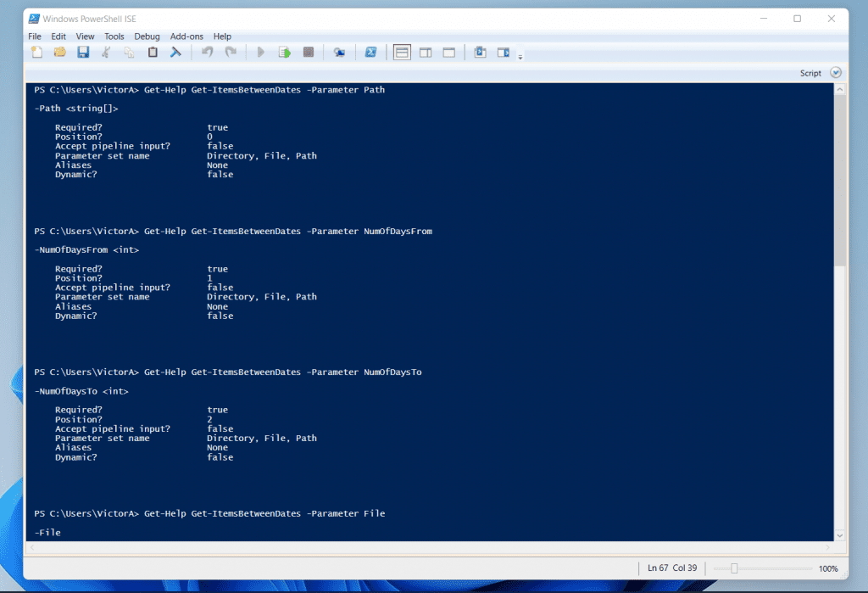This screenshot has width=868, height=593.
Task: Open the File menu
Action: tap(34, 36)
